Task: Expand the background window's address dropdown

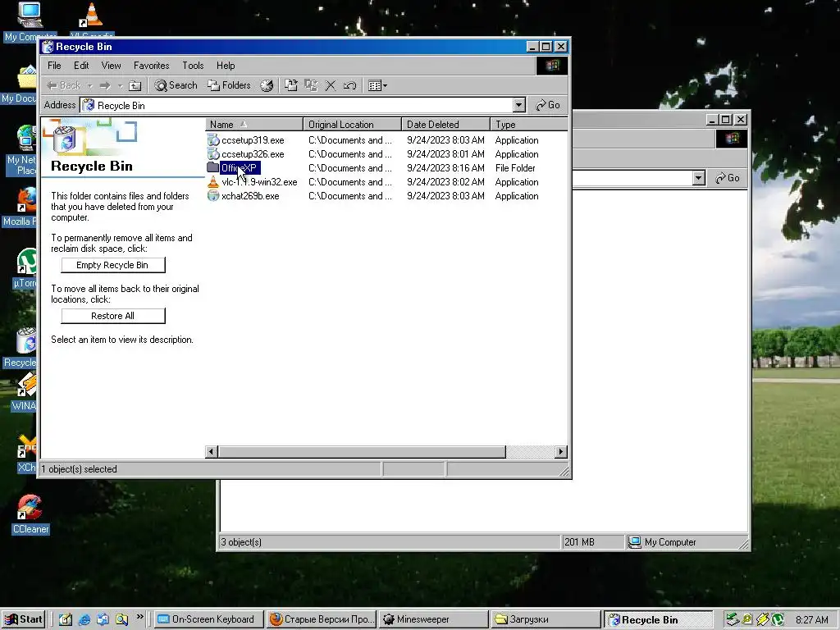Action: point(698,178)
